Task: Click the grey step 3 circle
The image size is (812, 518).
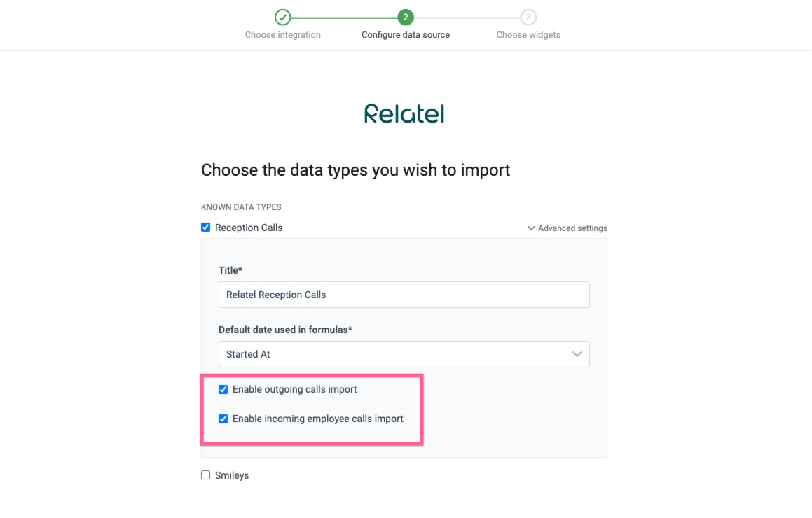Action: point(528,17)
